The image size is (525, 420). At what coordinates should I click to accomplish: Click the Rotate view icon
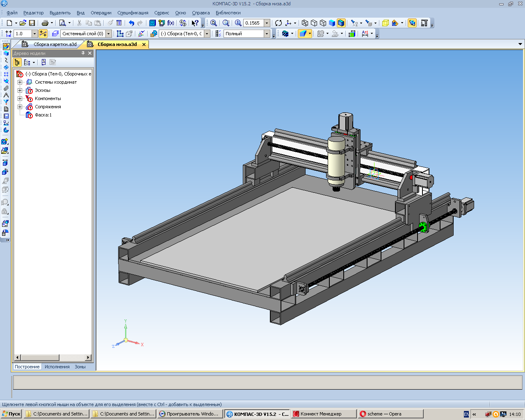click(278, 23)
